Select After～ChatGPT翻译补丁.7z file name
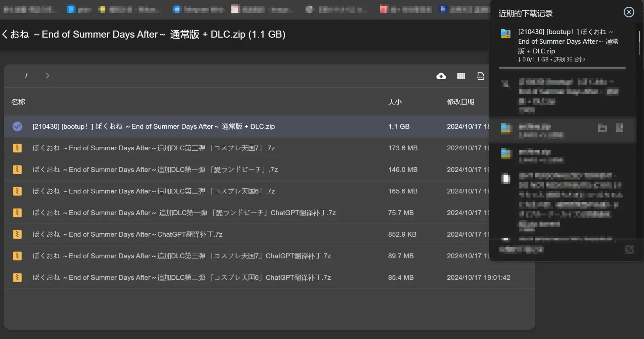The height and width of the screenshot is (339, 644). coord(127,234)
